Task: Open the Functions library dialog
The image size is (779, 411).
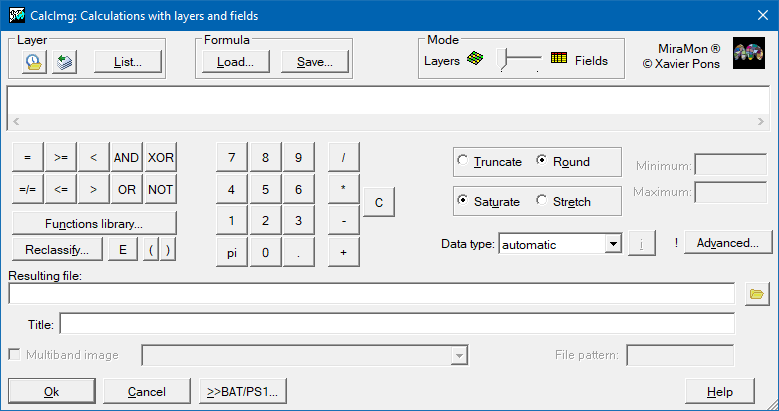Action: [x=94, y=223]
